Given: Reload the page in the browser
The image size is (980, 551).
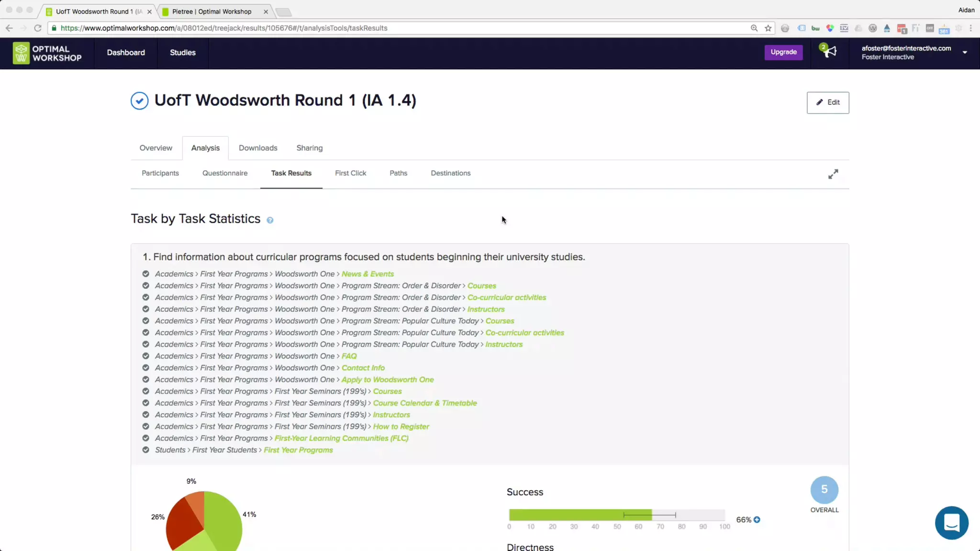Looking at the screenshot, I should point(38,28).
